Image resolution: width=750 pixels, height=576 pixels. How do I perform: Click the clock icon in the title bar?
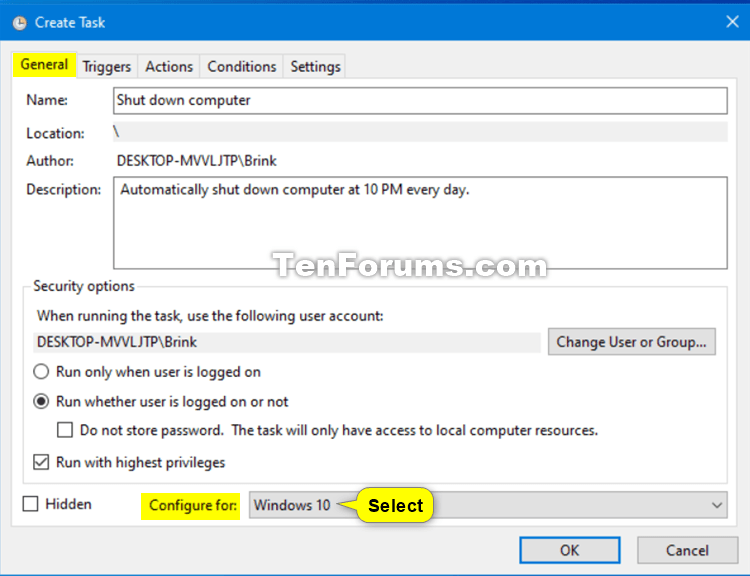click(20, 23)
